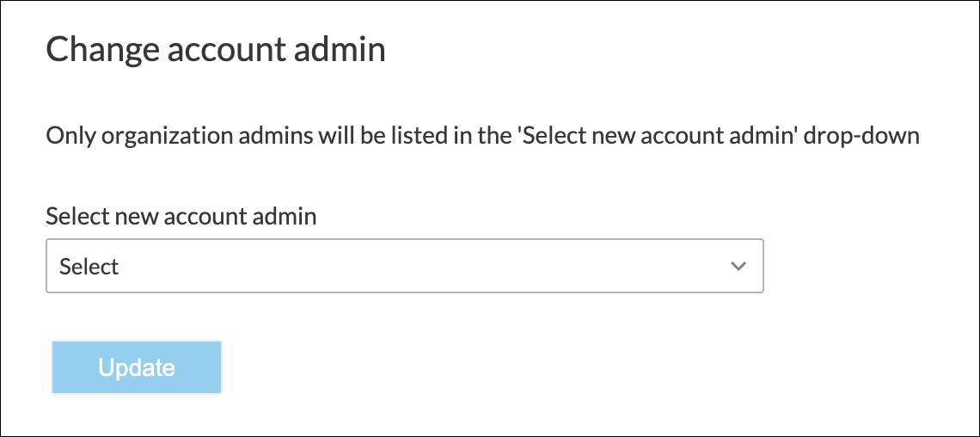Expand the new account admin combo box

(404, 267)
